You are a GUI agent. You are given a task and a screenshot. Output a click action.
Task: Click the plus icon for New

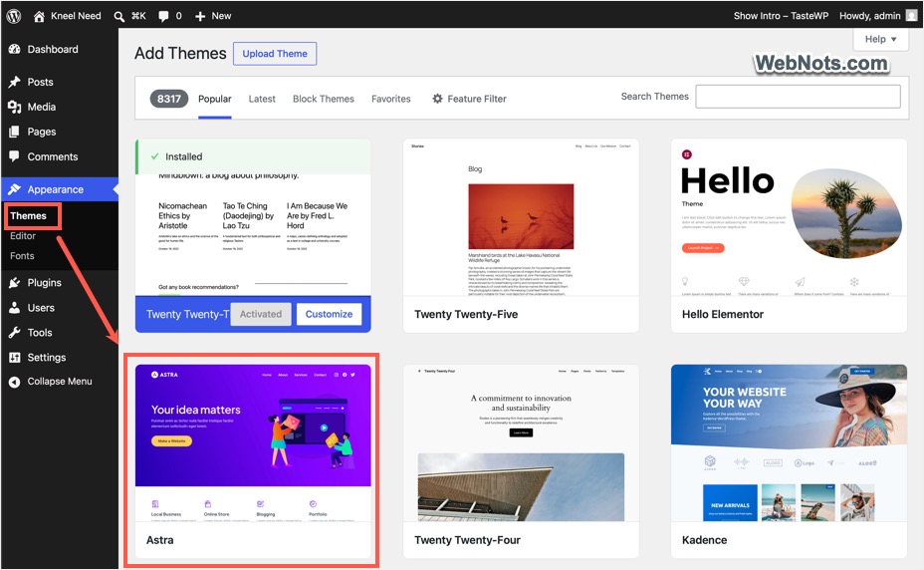click(200, 17)
